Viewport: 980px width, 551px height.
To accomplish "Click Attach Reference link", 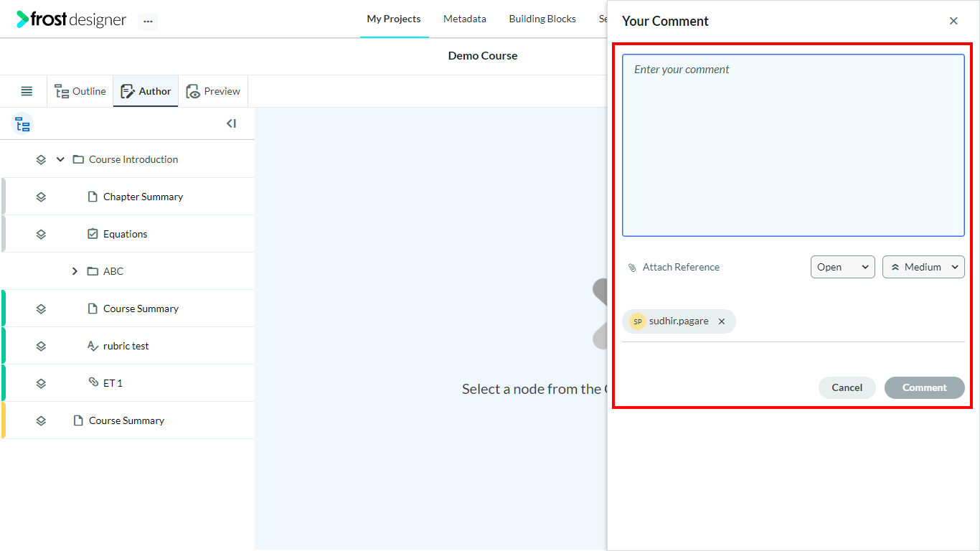I will tap(681, 267).
